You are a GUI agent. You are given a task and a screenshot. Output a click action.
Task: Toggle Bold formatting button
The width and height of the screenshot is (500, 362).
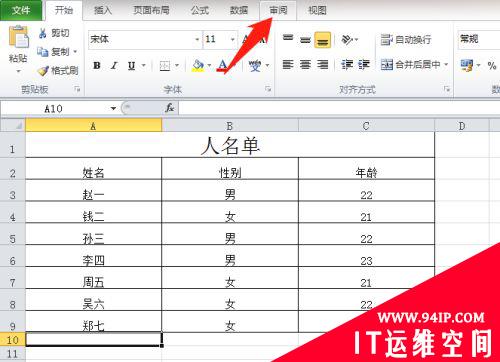click(x=97, y=65)
